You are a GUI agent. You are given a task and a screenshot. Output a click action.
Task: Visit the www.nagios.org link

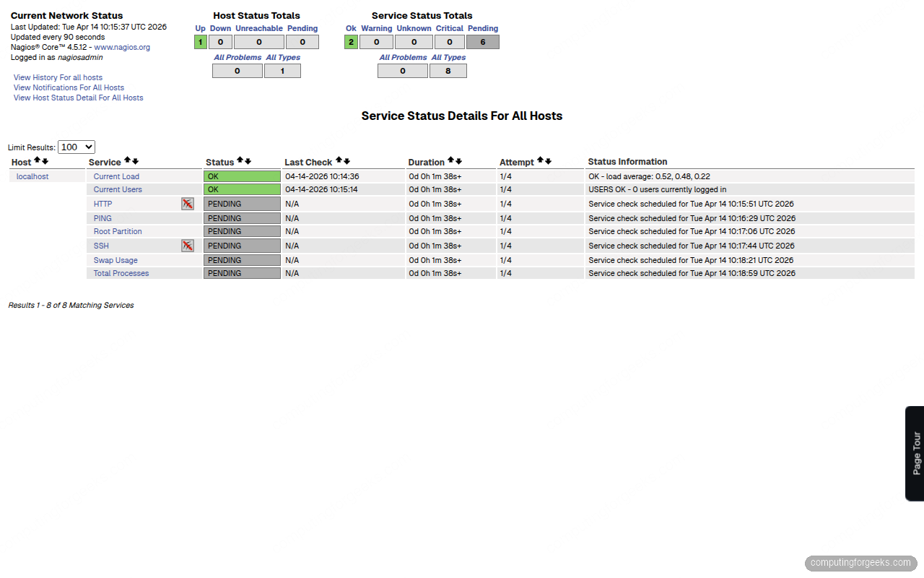(122, 47)
